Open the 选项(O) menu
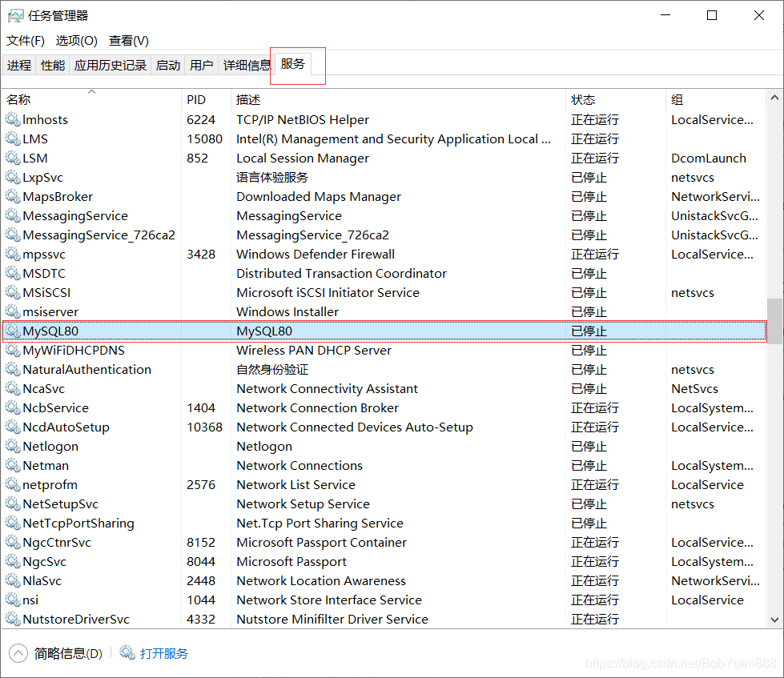This screenshot has width=784, height=678. pyautogui.click(x=77, y=41)
